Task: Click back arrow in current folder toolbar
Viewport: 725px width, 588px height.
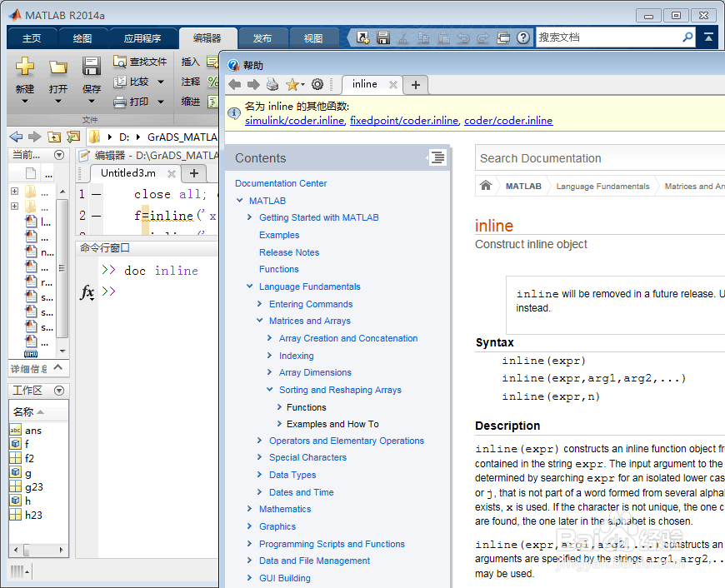Action: (16, 137)
